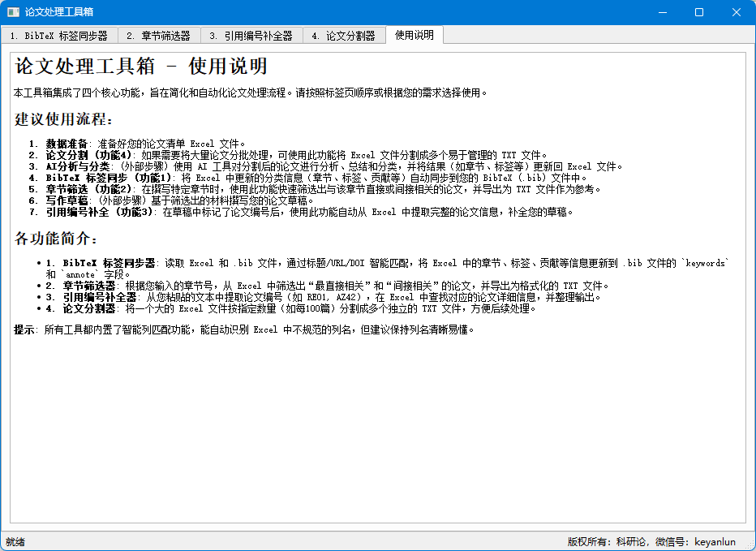Viewport: 756px width, 551px height.
Task: Go to the 论文分割器 tab
Action: (343, 36)
